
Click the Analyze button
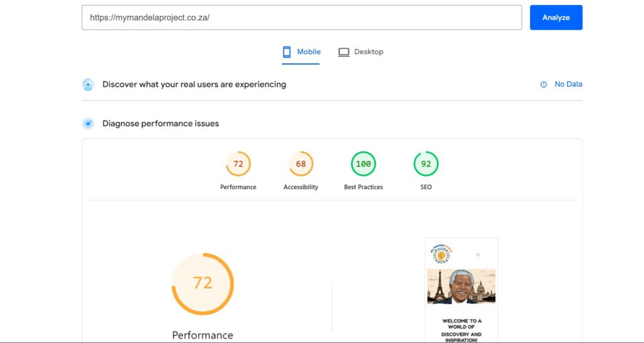coord(556,17)
